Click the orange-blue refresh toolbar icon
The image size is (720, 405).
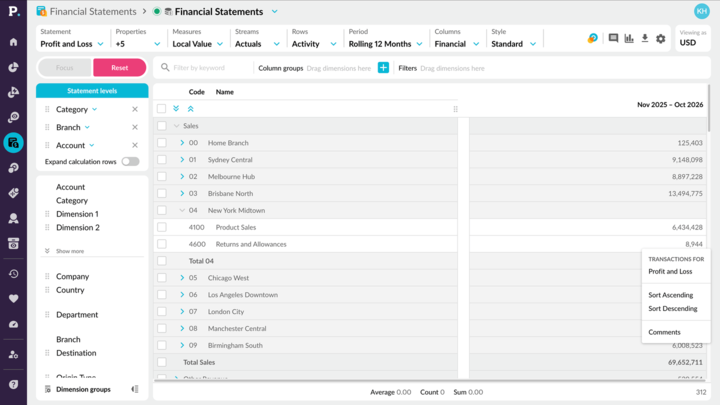coord(592,38)
